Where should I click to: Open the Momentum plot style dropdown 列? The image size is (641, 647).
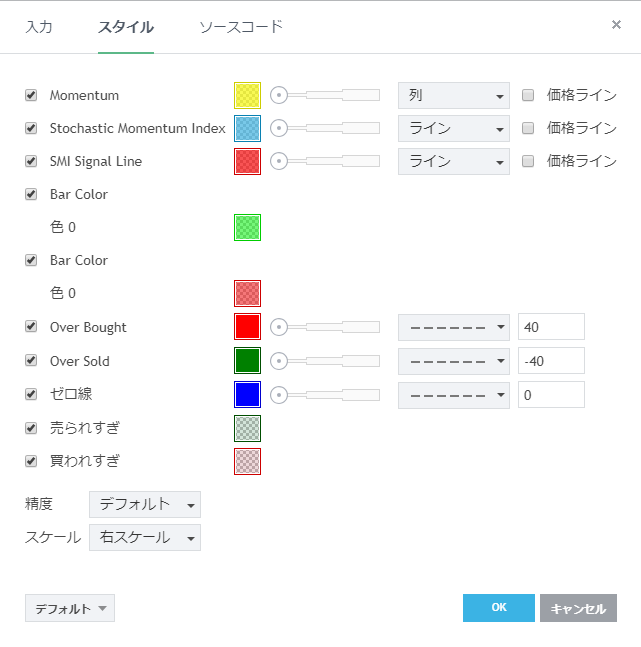(x=453, y=96)
